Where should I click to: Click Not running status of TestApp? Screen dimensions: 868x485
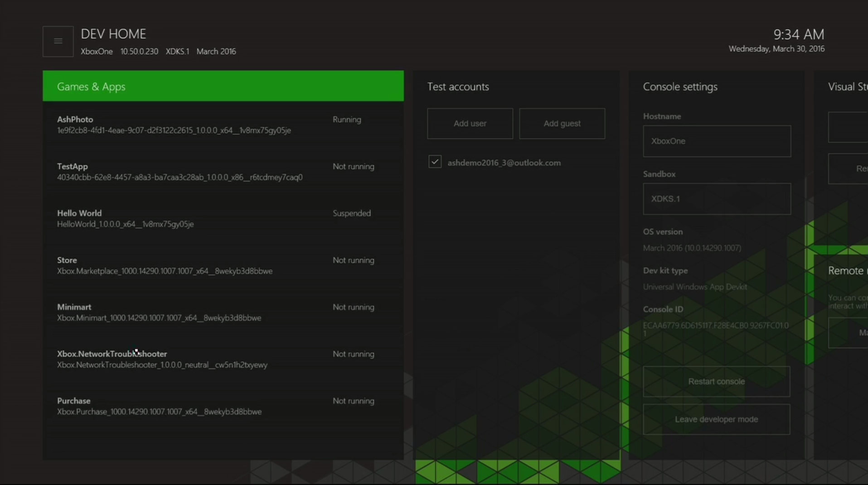click(354, 167)
